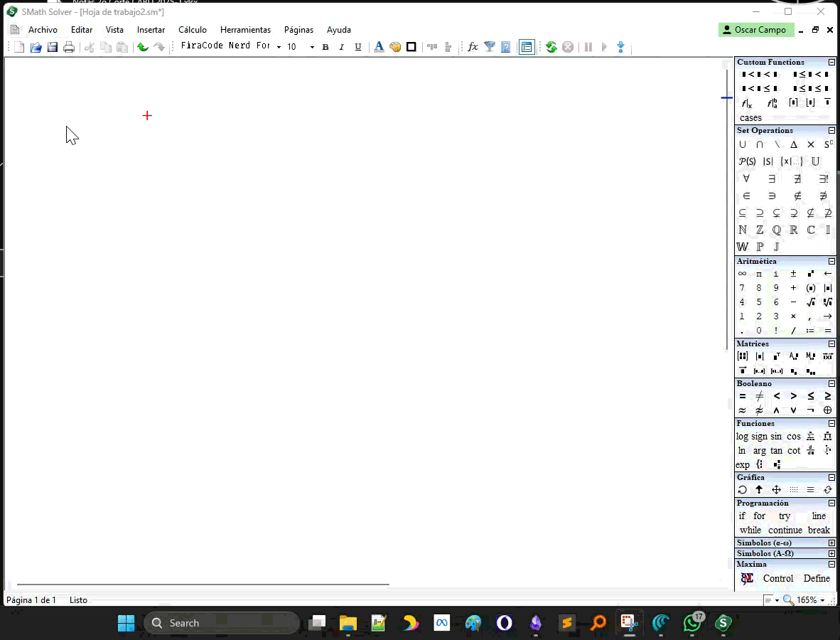Insert the union symbol from Set Operations
Image resolution: width=840 pixels, height=640 pixels.
(743, 144)
